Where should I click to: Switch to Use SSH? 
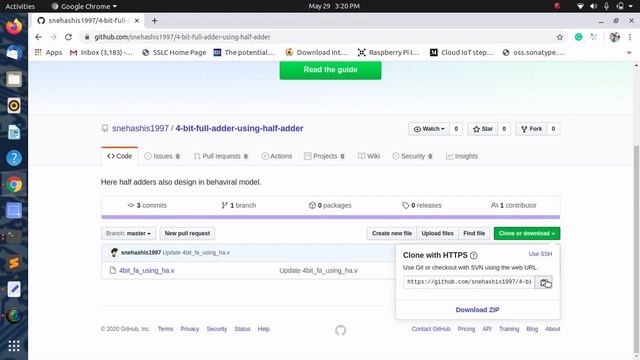(540, 254)
